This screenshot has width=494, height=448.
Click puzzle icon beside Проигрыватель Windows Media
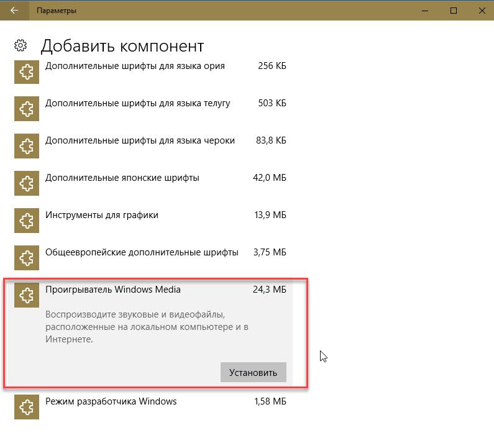pyautogui.click(x=26, y=295)
